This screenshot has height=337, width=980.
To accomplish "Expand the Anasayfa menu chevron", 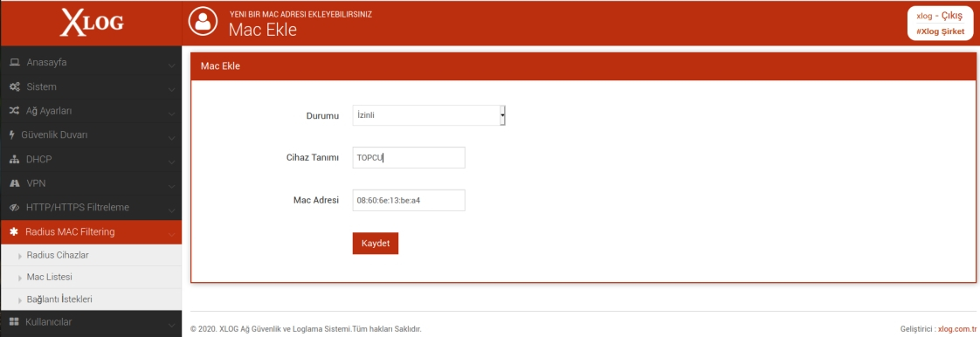I will [x=171, y=65].
